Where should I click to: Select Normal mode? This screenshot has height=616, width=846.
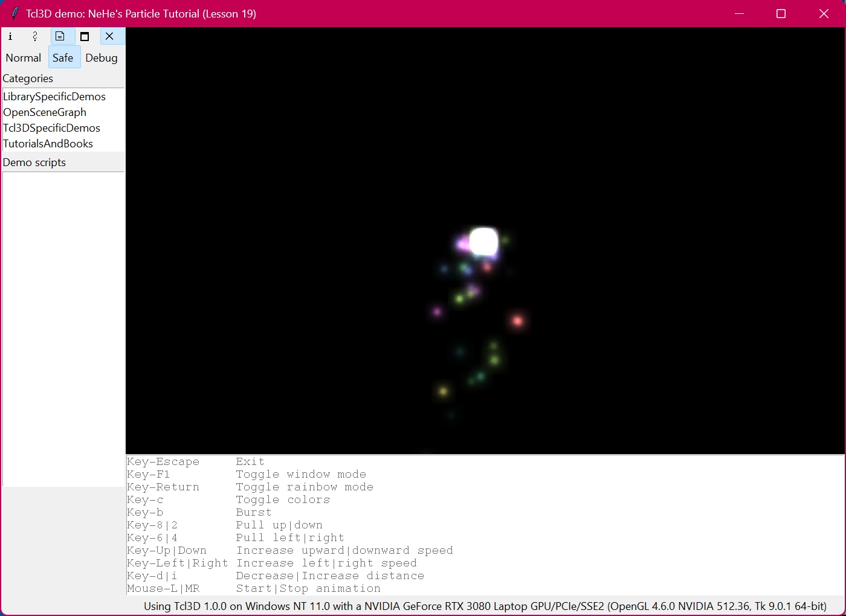click(x=24, y=58)
